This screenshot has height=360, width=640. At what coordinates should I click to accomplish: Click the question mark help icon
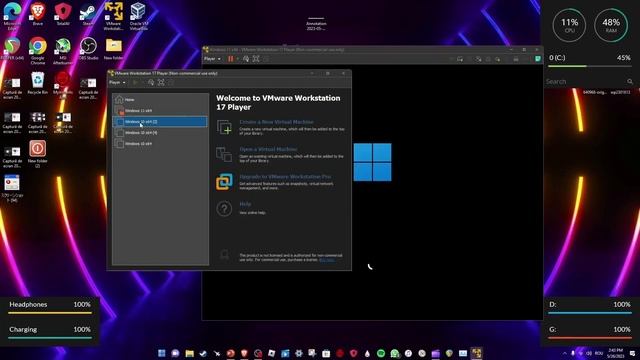(x=224, y=209)
